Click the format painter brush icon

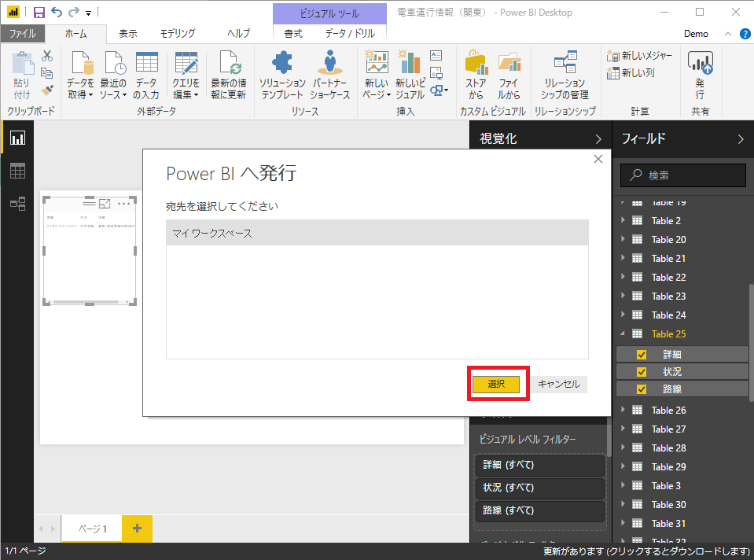click(x=47, y=90)
